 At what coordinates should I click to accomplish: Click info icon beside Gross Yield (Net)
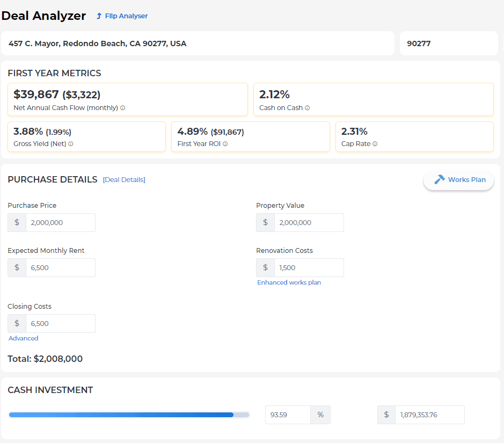point(71,144)
